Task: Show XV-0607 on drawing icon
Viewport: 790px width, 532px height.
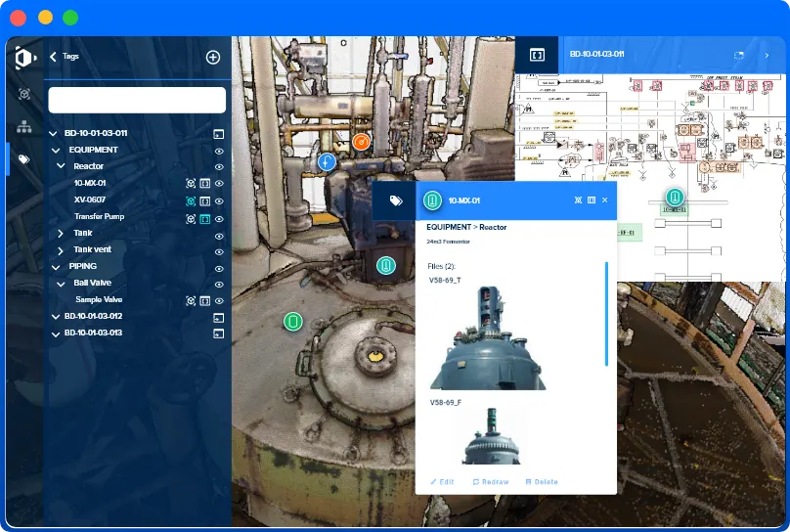Action: pos(205,201)
